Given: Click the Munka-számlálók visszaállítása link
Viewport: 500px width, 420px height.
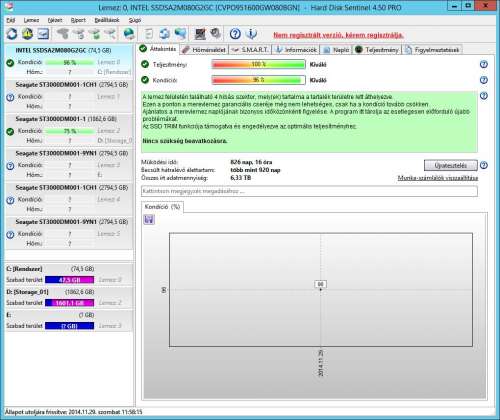Looking at the screenshot, I should pyautogui.click(x=438, y=178).
